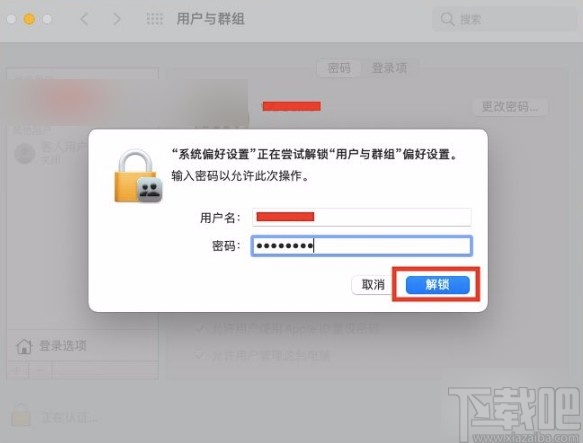Click the 更改密码 button
583x443 pixels.
click(510, 107)
